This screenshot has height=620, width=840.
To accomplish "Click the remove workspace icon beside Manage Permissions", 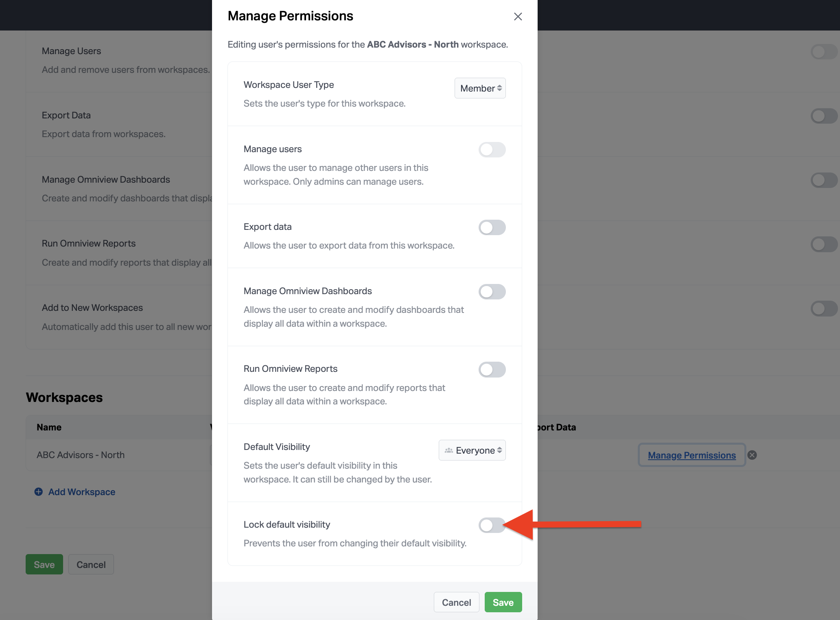I will point(752,455).
